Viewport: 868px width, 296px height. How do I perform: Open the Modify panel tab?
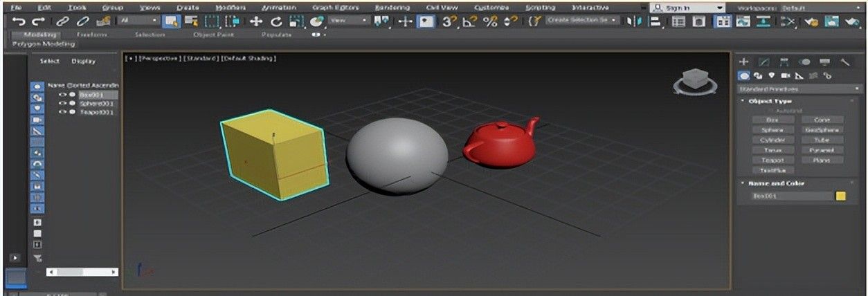pyautogui.click(x=765, y=62)
